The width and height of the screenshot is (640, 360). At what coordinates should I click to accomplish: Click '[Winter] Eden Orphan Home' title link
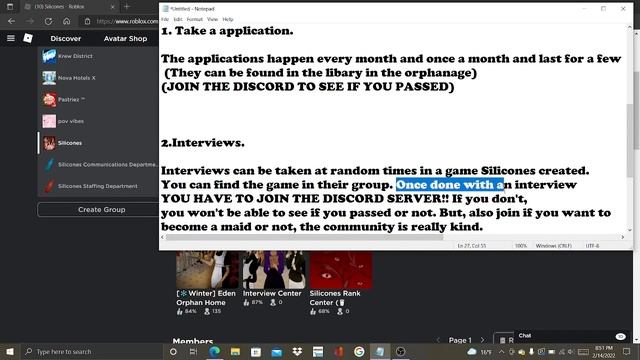pos(206,298)
